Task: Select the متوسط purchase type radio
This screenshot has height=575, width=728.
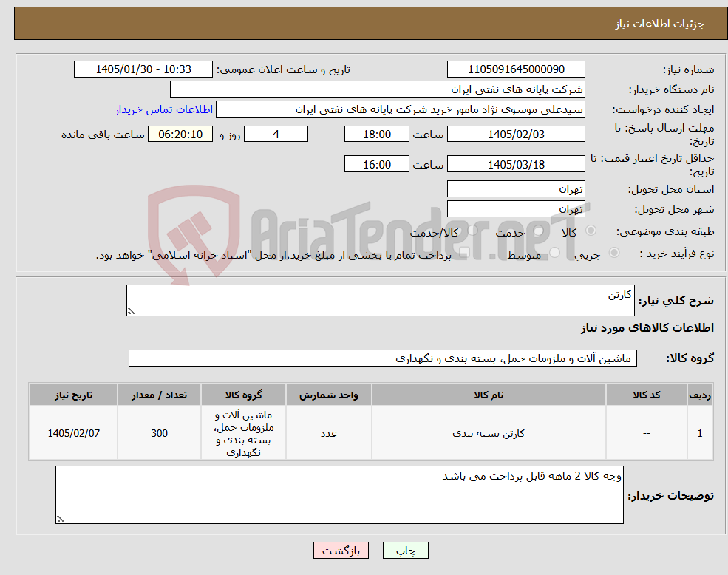Action: 554,252
